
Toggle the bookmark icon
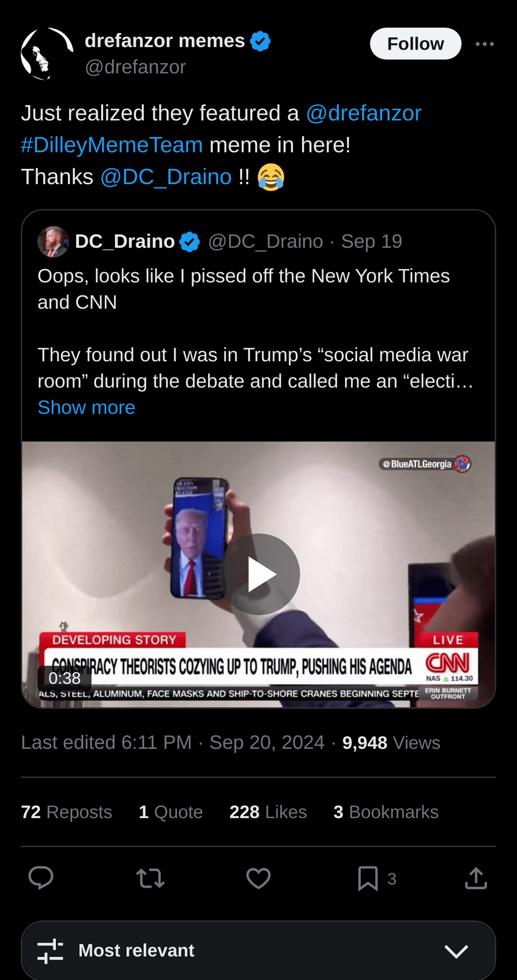368,878
